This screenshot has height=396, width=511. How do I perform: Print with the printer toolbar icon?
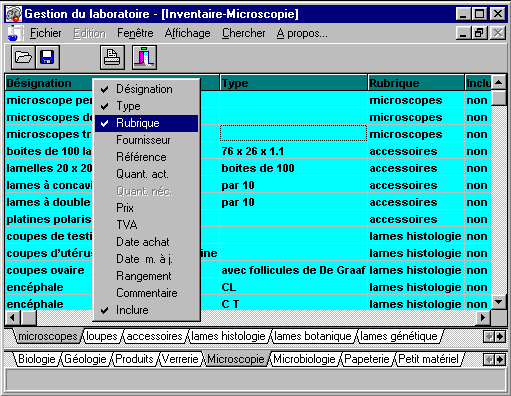pyautogui.click(x=112, y=58)
